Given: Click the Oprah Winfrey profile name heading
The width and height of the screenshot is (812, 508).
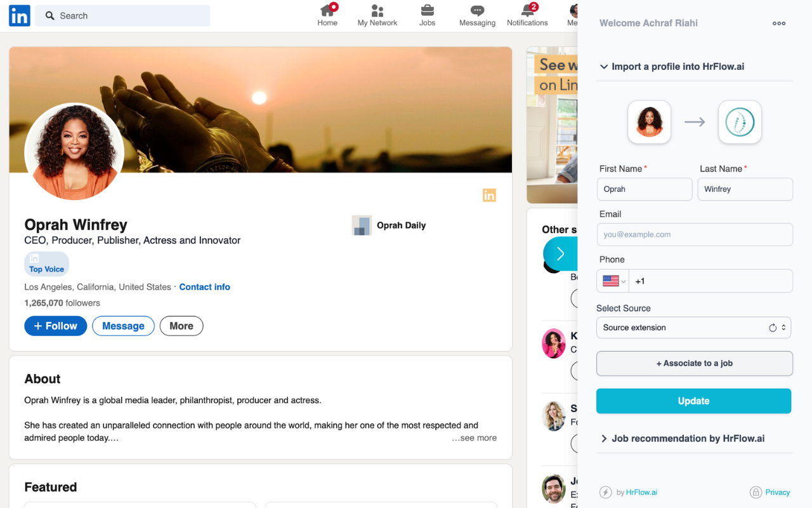Looking at the screenshot, I should click(75, 225).
